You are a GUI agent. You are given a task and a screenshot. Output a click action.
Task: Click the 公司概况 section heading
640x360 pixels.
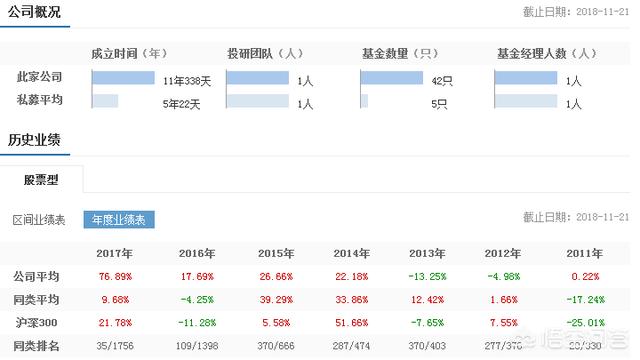(x=34, y=12)
